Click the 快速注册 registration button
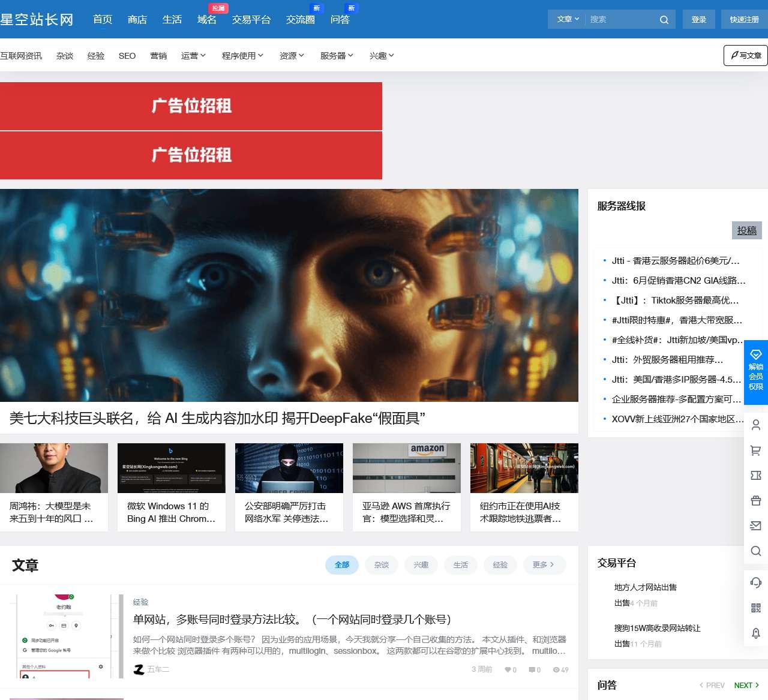The height and width of the screenshot is (700, 768). pyautogui.click(x=744, y=19)
